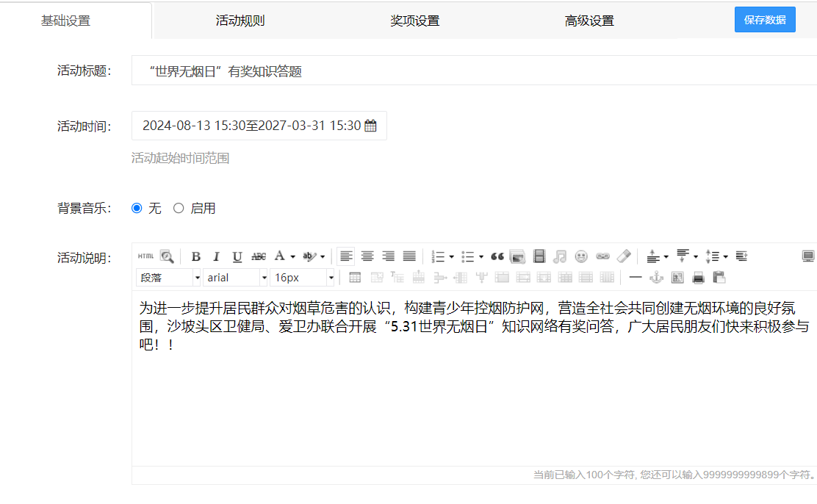Open the arial font family dropdown
817x504 pixels.
pyautogui.click(x=234, y=277)
